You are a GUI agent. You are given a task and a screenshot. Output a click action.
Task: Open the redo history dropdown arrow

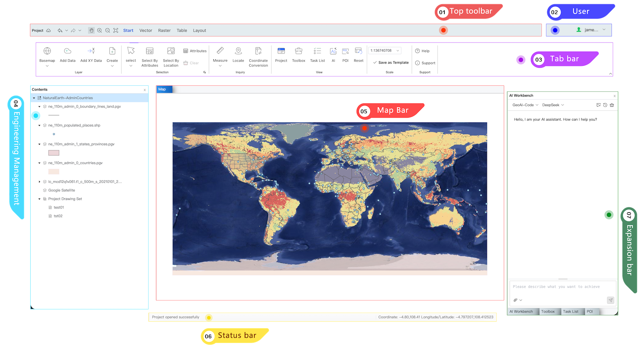coord(80,31)
